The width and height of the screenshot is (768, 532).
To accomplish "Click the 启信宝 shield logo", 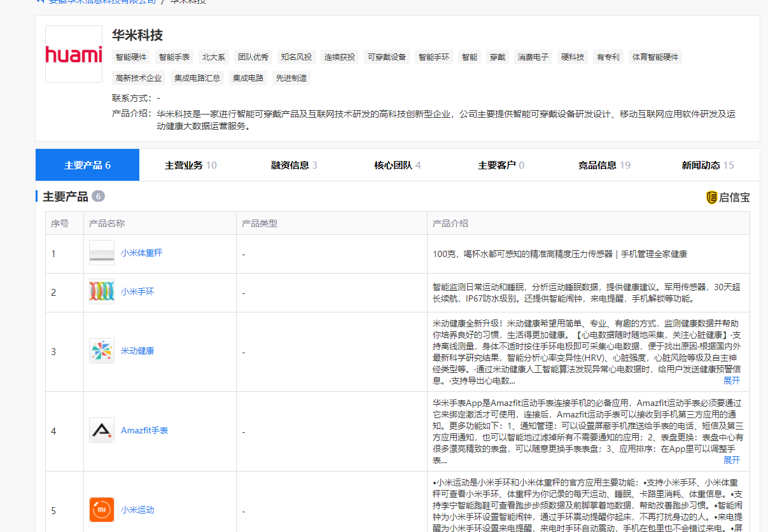I will [x=712, y=197].
